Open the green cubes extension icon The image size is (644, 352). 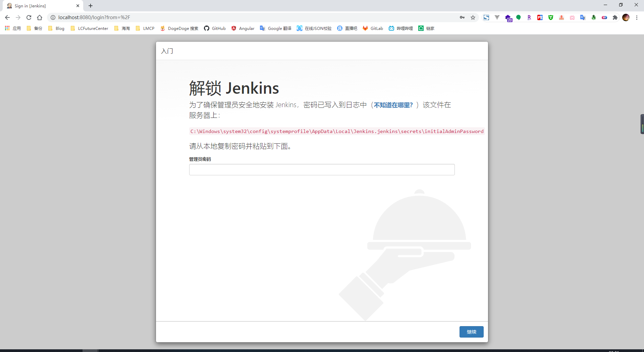point(594,17)
